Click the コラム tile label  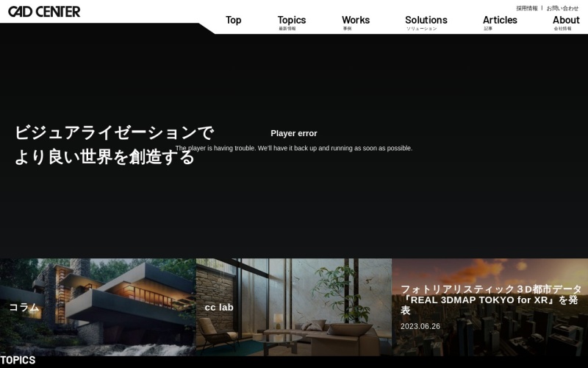[x=24, y=307]
